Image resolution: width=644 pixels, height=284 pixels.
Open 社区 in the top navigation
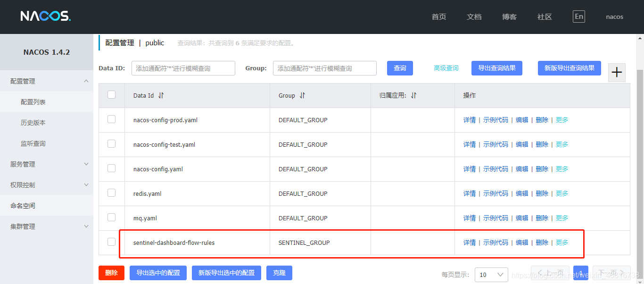(545, 17)
